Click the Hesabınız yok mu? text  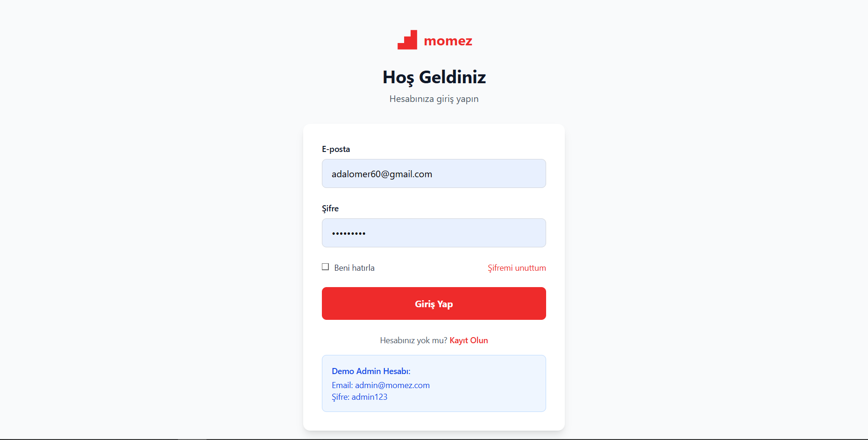(413, 340)
